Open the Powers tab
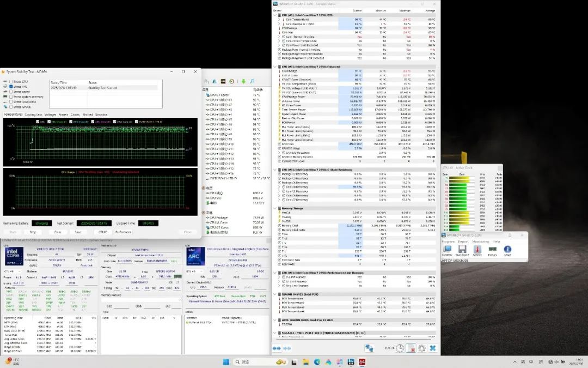The image size is (588, 368). point(63,115)
